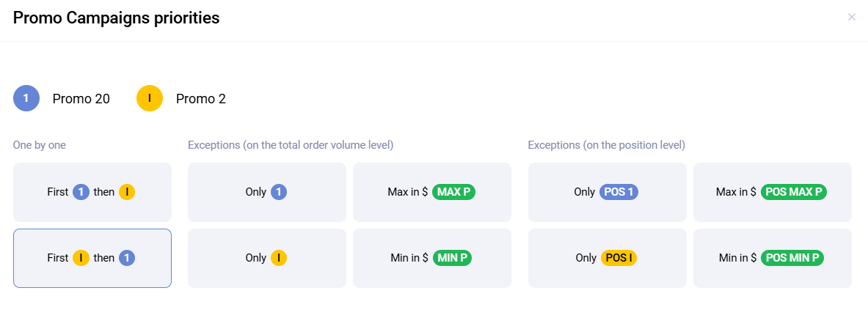
Task: Choose the 'Only 1' total order exception
Action: (x=266, y=192)
